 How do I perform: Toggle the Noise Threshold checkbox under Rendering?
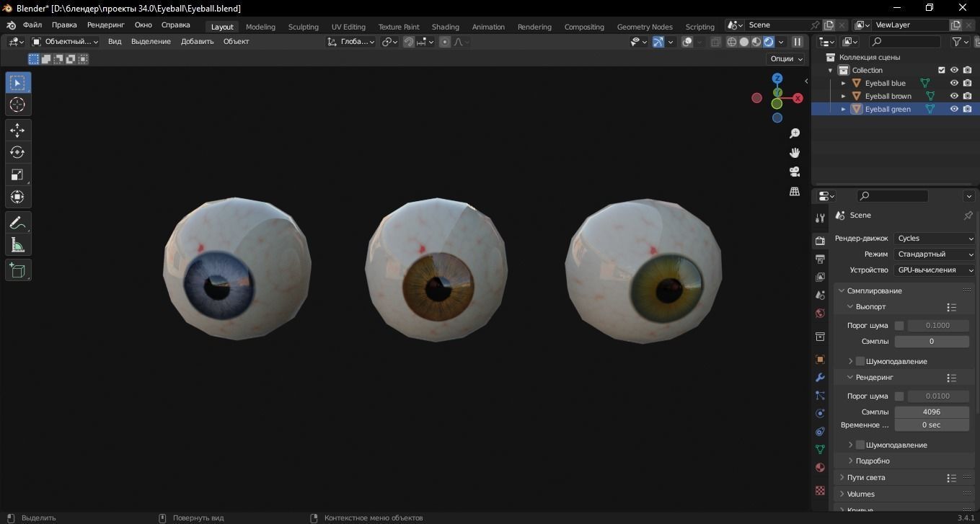click(899, 396)
